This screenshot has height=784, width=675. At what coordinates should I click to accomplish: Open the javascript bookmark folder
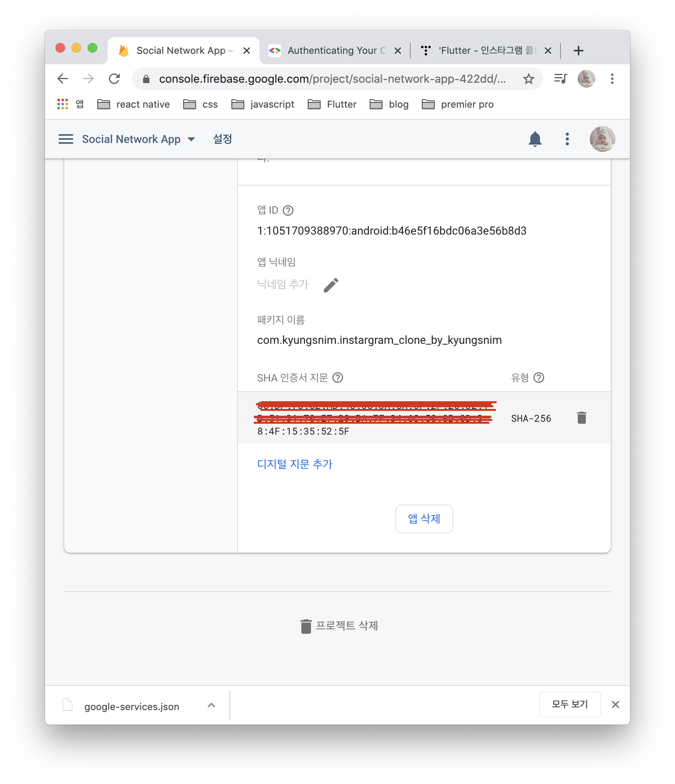tap(263, 104)
